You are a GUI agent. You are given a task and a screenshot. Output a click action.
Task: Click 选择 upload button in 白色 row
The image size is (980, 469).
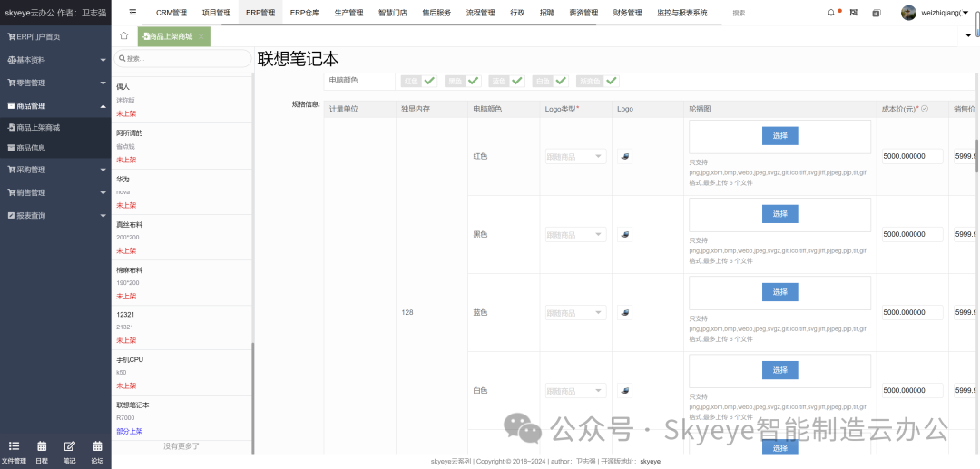[780, 370]
